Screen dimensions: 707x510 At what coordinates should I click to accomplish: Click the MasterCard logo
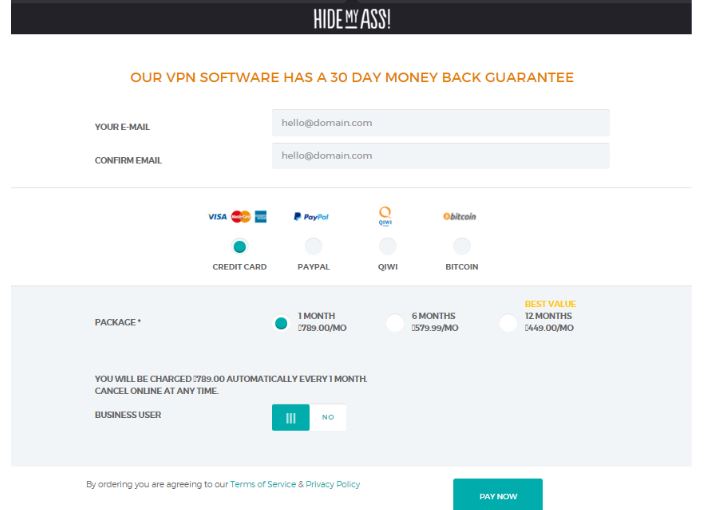tap(241, 216)
